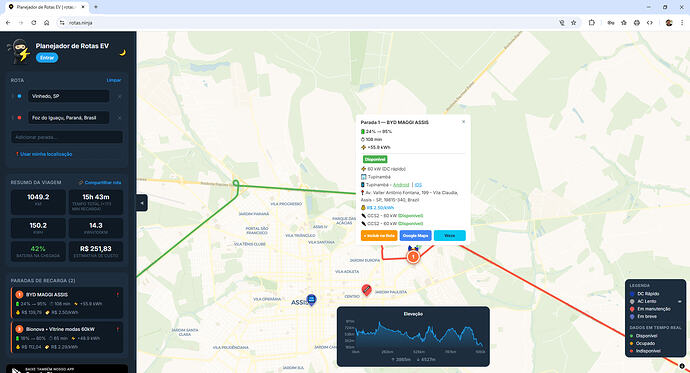Click the Indisponível real-time legend entry
Image resolution: width=690 pixels, height=373 pixels.
point(645,351)
